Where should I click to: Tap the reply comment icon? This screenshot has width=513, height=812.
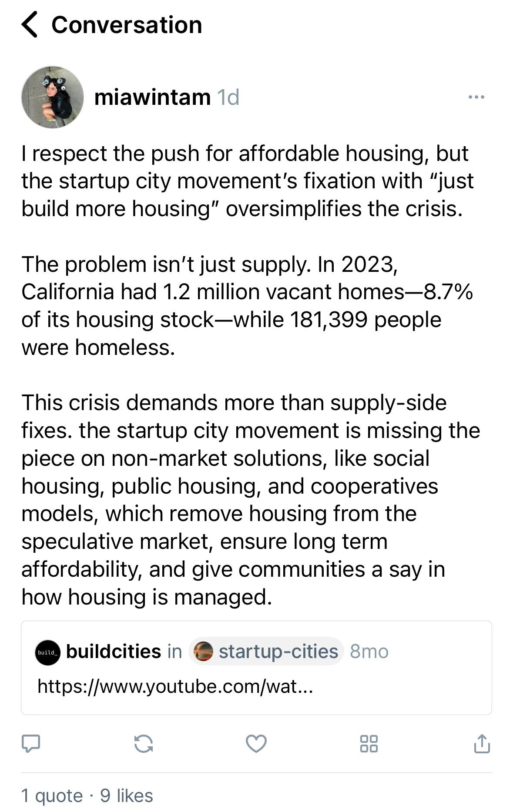click(31, 743)
